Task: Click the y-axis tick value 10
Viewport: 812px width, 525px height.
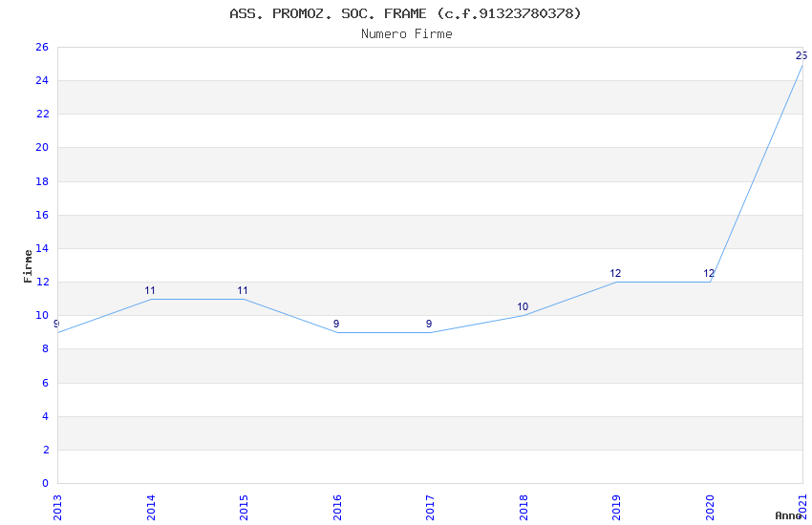Action: pos(42,316)
